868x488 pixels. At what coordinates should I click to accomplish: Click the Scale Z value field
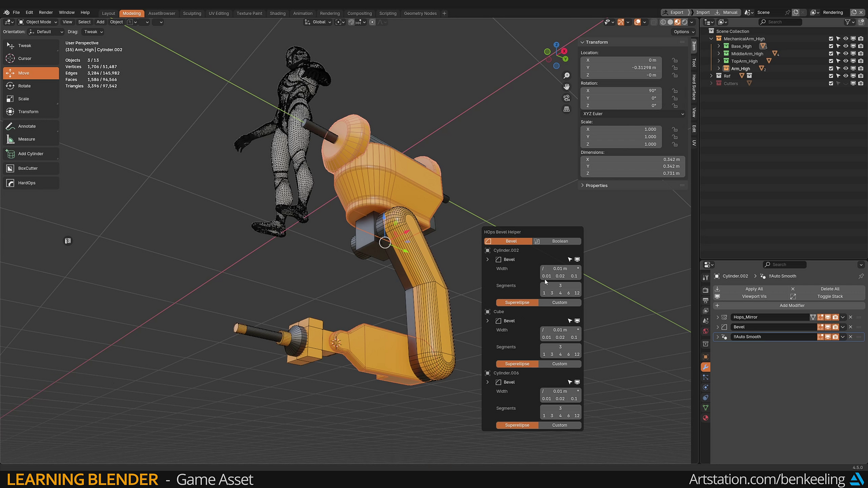point(621,144)
